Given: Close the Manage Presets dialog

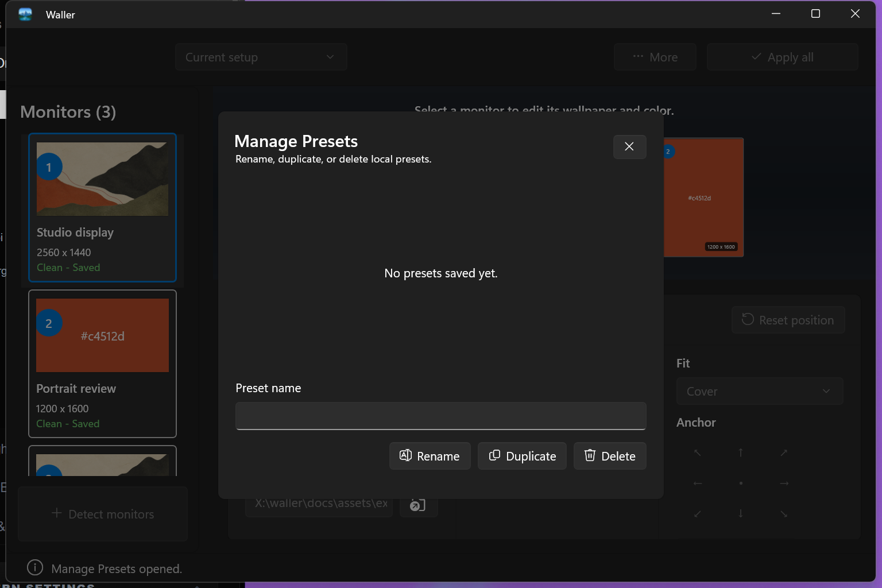Looking at the screenshot, I should [629, 147].
